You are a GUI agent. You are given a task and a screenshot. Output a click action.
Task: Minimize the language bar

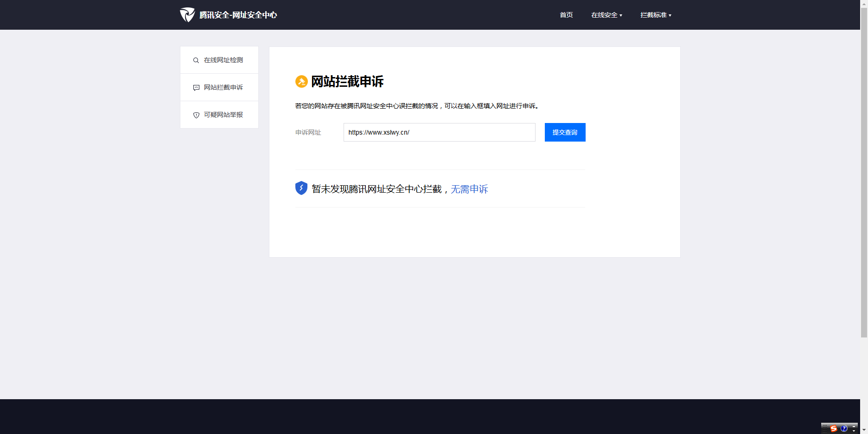point(854,426)
